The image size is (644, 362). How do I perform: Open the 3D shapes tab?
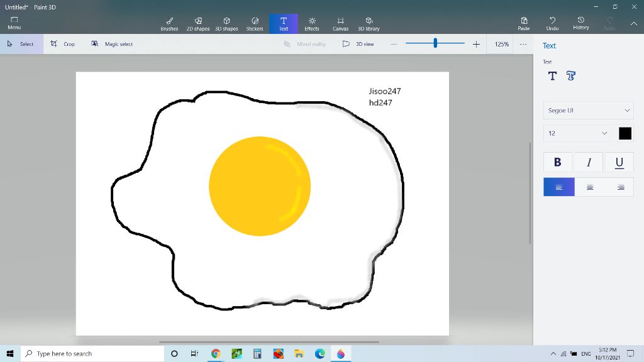[226, 24]
